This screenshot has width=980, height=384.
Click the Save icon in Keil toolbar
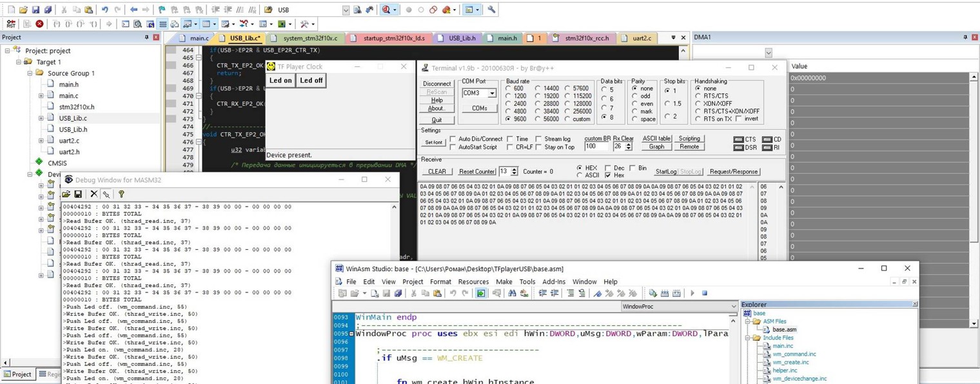(x=35, y=10)
